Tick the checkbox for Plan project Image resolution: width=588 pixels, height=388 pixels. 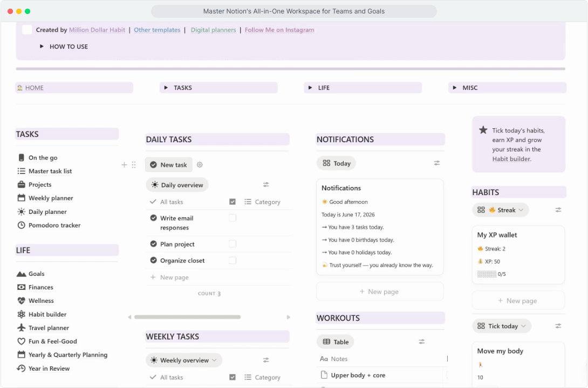point(233,244)
